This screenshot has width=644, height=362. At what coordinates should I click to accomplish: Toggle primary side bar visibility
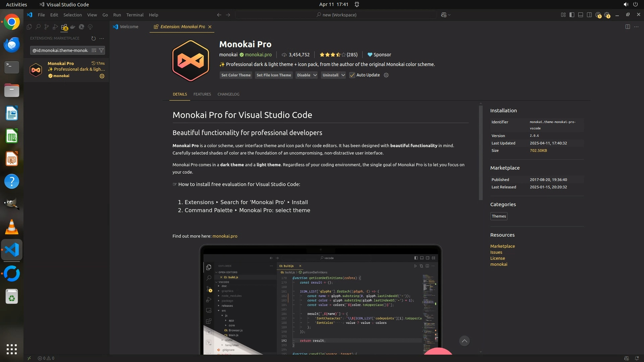click(572, 15)
